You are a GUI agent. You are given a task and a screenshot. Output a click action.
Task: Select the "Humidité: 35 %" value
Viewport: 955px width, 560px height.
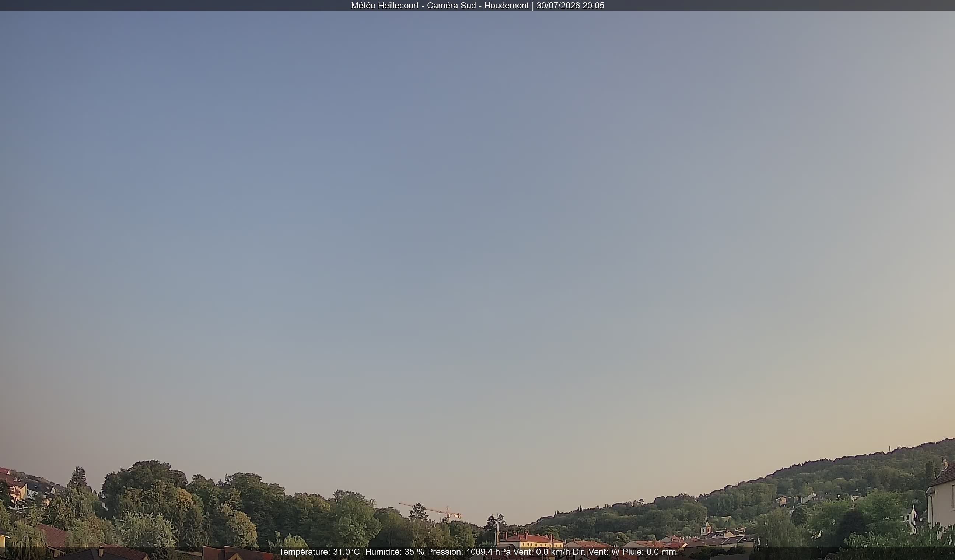point(395,552)
